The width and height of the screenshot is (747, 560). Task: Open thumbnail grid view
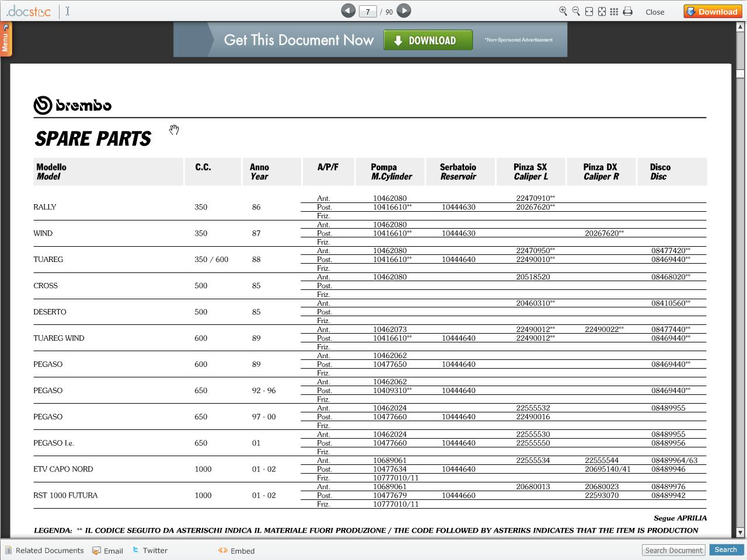coord(614,11)
